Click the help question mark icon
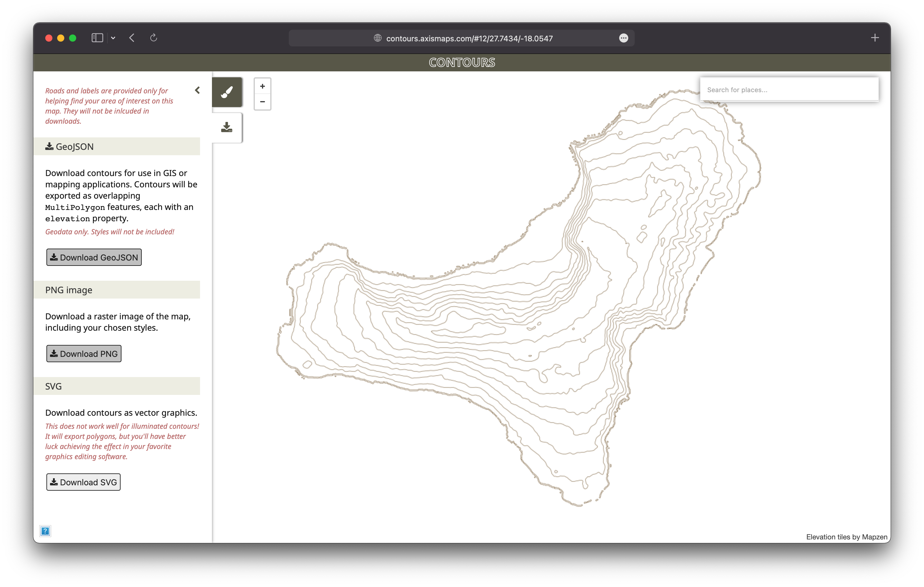This screenshot has width=924, height=587. tap(45, 531)
